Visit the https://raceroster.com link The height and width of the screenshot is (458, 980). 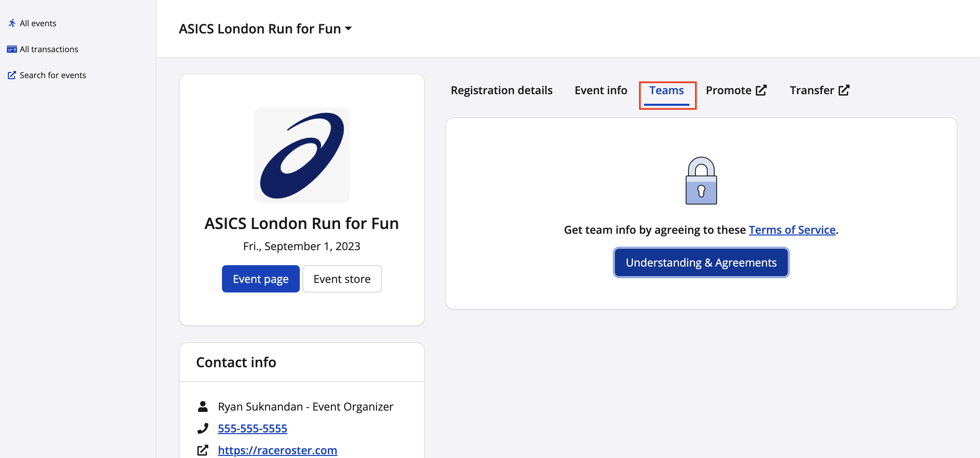(277, 450)
